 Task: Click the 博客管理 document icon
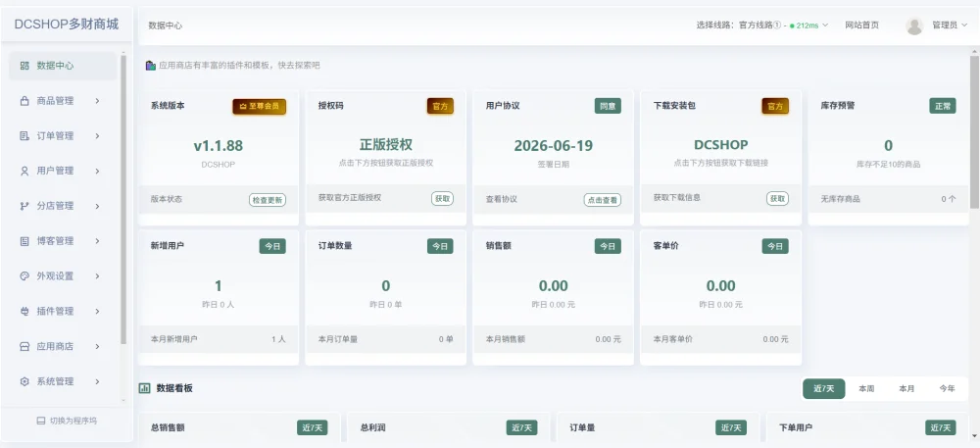tap(25, 240)
